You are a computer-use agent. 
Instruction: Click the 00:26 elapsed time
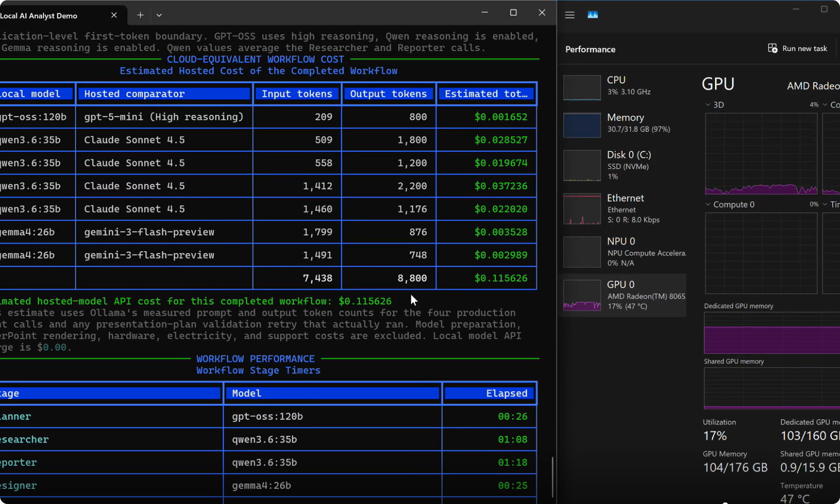point(513,417)
